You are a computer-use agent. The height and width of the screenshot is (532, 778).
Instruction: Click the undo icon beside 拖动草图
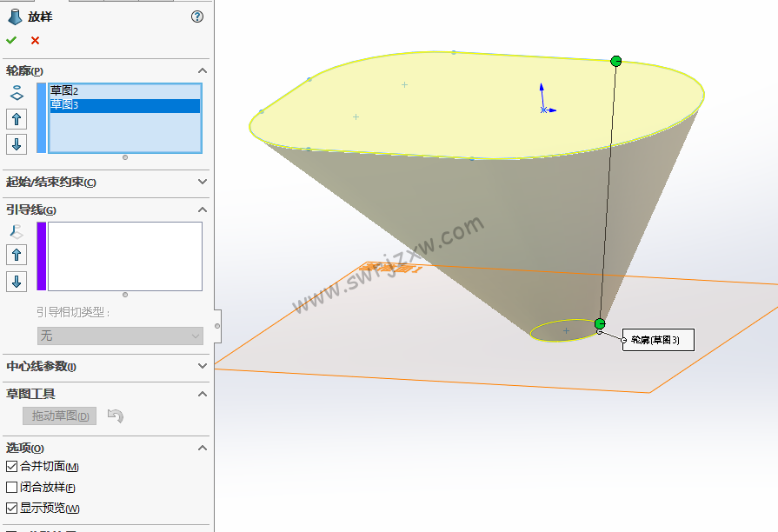113,416
